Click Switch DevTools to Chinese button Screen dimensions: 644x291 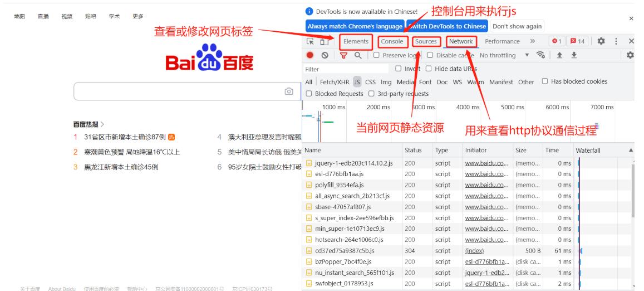[x=448, y=26]
